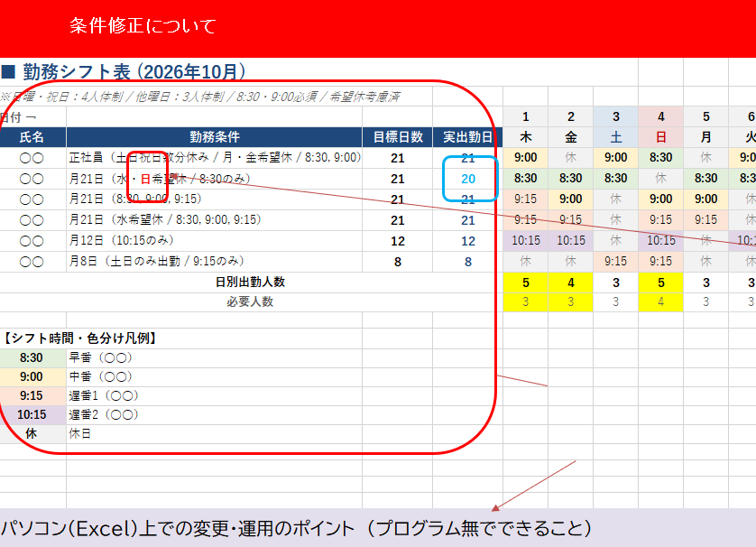Select the legend label '早番 (○○)'
The width and height of the screenshot is (756, 547).
click(101, 358)
